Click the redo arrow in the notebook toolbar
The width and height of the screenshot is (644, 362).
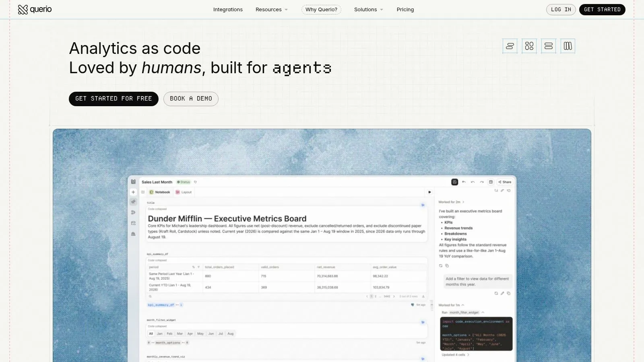(482, 182)
